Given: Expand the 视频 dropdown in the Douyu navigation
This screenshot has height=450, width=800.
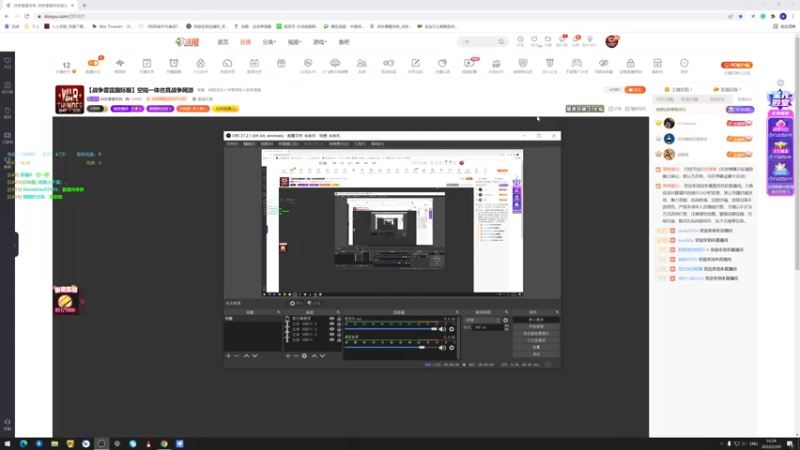Looking at the screenshot, I should pos(294,42).
